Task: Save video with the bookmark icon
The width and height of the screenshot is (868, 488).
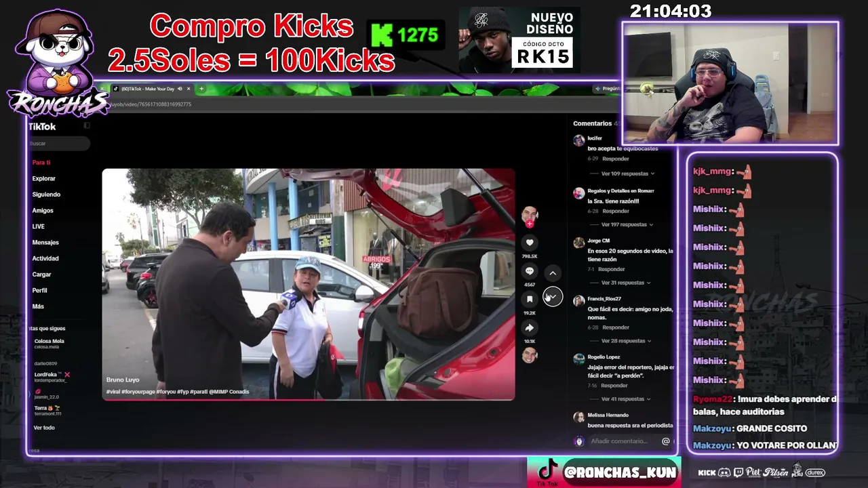Action: click(530, 300)
